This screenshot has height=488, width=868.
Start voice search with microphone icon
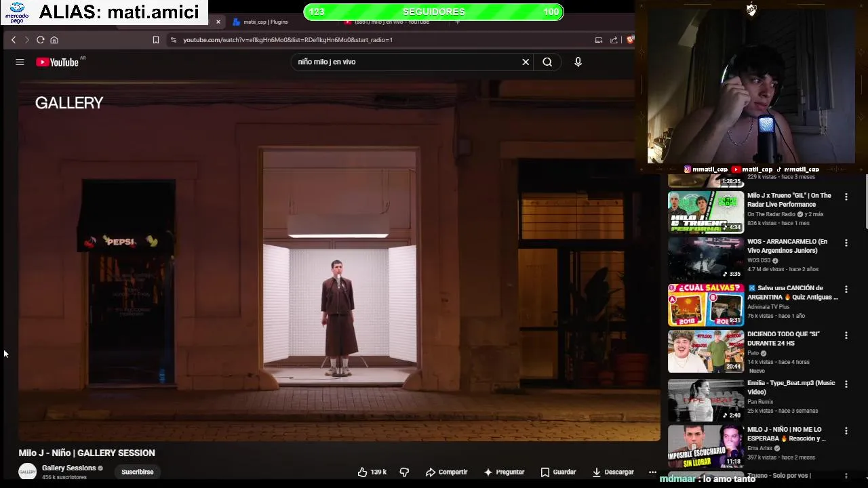(578, 62)
